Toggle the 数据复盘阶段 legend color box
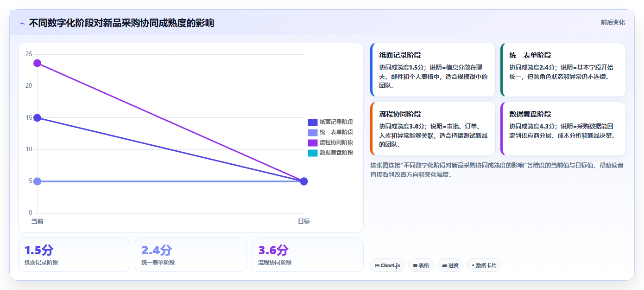 [x=313, y=153]
